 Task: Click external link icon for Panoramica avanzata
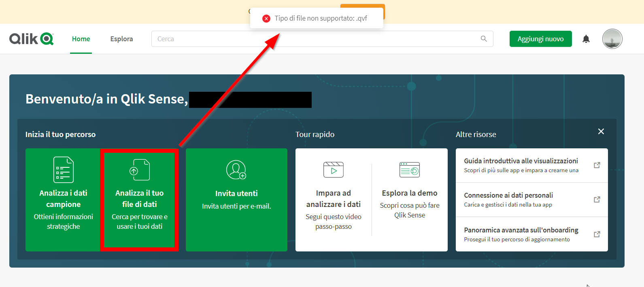(597, 234)
